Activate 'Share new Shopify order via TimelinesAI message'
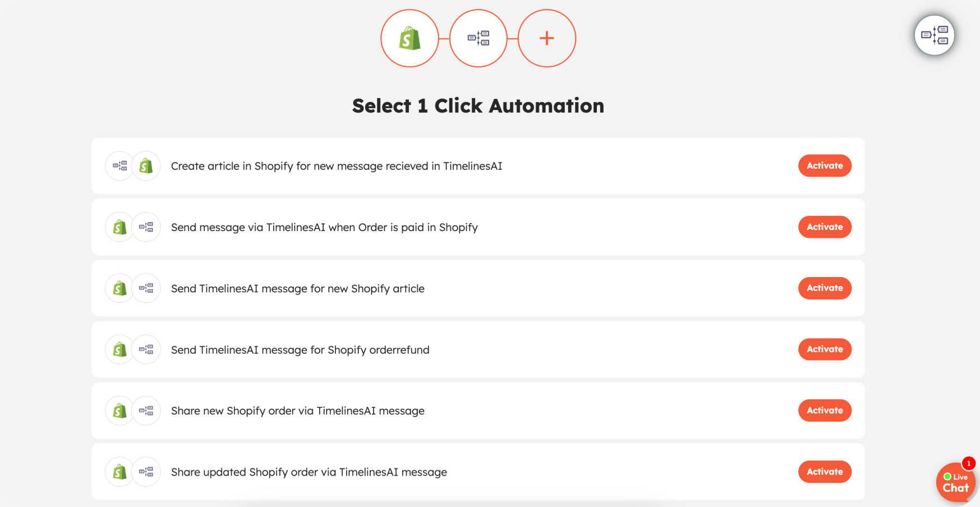The height and width of the screenshot is (507, 980). [x=825, y=410]
